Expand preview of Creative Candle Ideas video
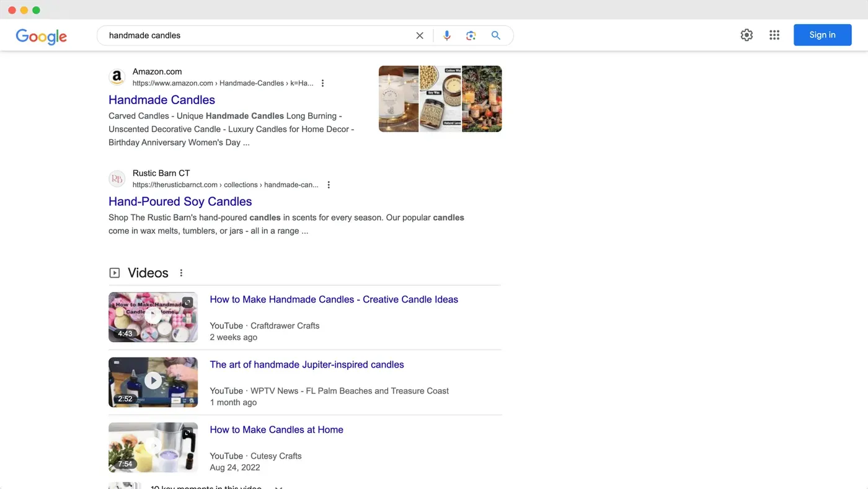Screen dimensions: 868x489 [188, 302]
